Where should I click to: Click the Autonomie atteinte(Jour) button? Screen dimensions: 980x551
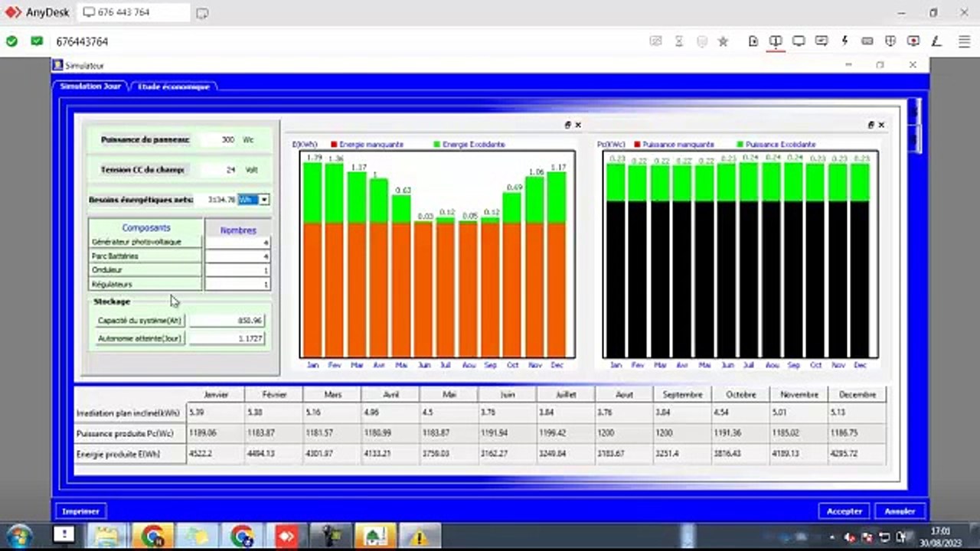coord(139,338)
